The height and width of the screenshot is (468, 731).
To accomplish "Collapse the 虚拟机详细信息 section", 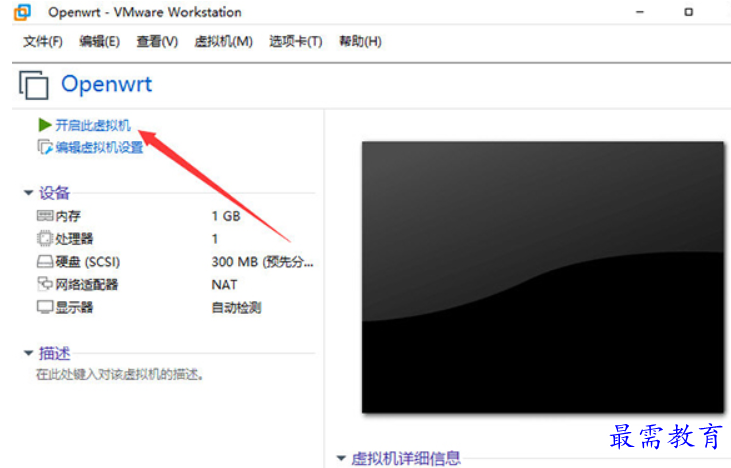I will 341,459.
